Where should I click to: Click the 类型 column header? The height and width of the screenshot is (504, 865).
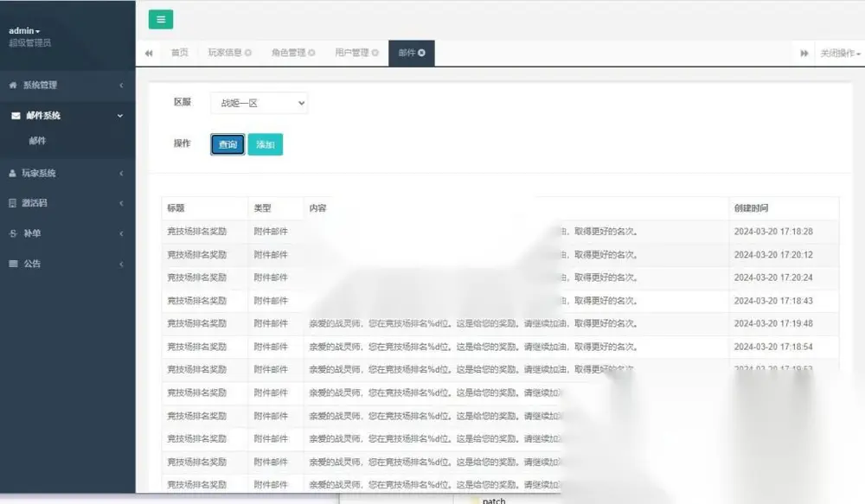(x=262, y=207)
